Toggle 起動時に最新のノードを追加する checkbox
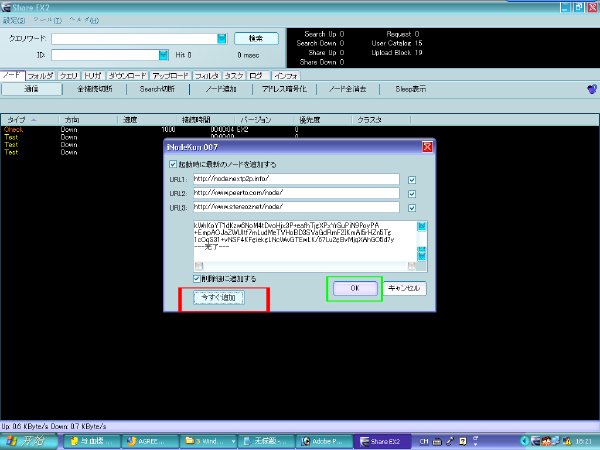This screenshot has width=600, height=450. pyautogui.click(x=173, y=164)
